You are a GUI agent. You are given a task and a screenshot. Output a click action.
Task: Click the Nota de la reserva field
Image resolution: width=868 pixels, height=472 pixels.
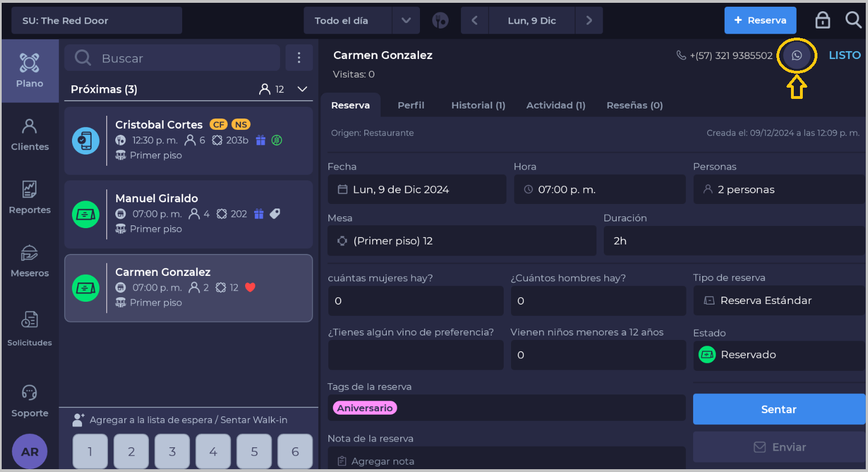click(507, 458)
